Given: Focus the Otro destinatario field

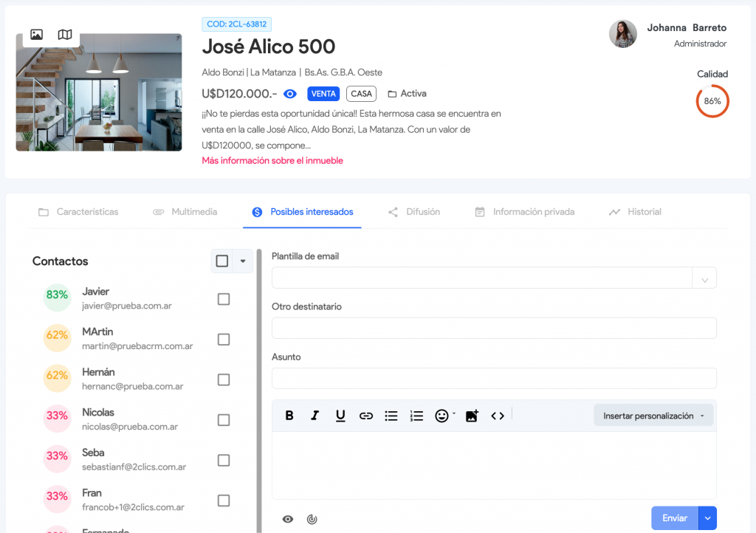Looking at the screenshot, I should click(494, 329).
